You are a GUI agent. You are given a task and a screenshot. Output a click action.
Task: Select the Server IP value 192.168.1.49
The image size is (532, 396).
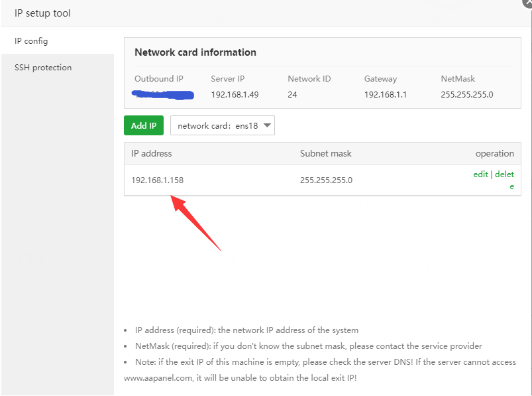(235, 95)
